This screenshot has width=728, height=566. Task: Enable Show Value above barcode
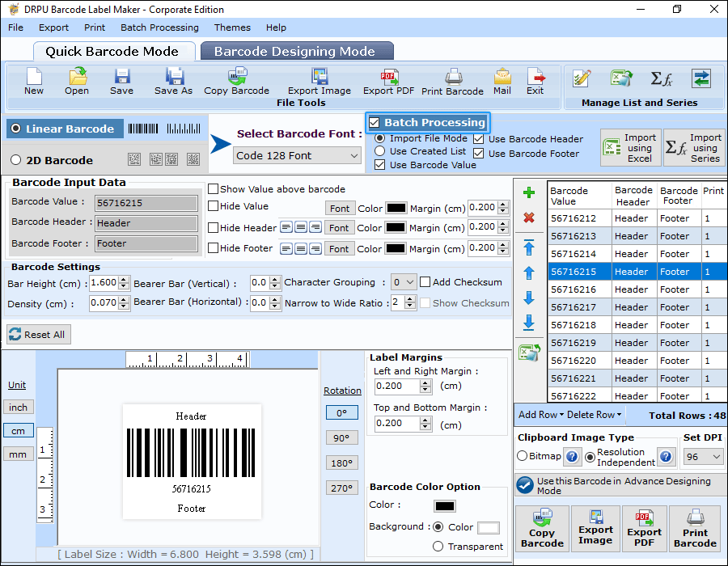tap(213, 189)
